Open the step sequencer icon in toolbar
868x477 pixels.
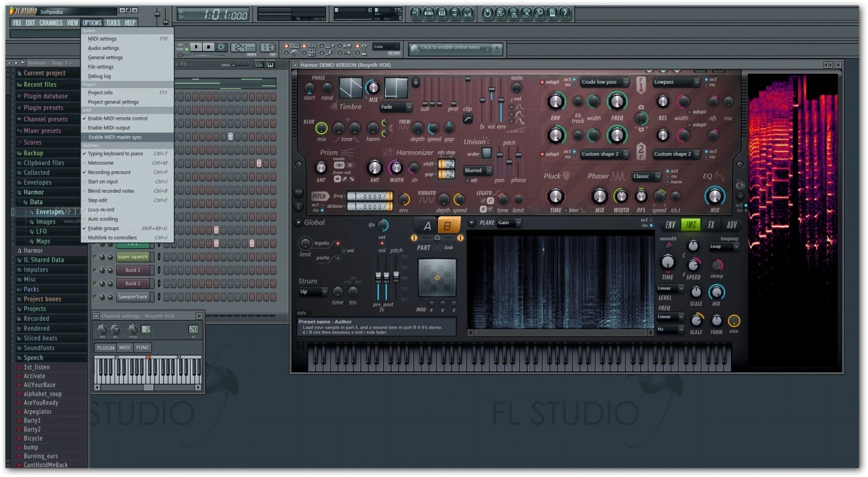pyautogui.click(x=429, y=13)
